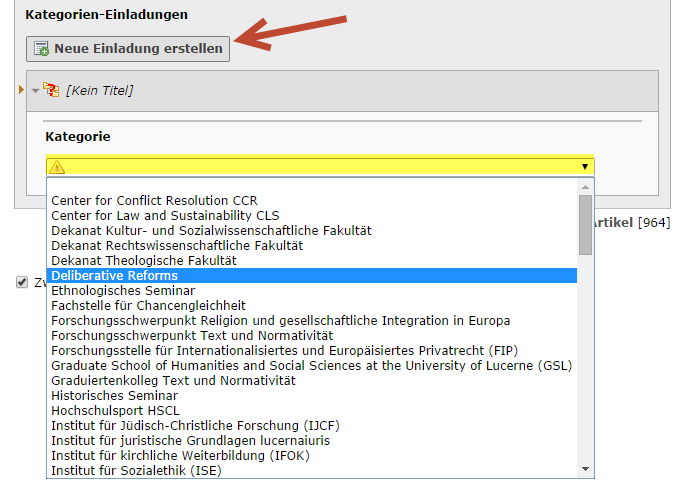Click the orange arrow marker left of the record
Image resolution: width=688 pixels, height=482 pixels.
(x=21, y=90)
